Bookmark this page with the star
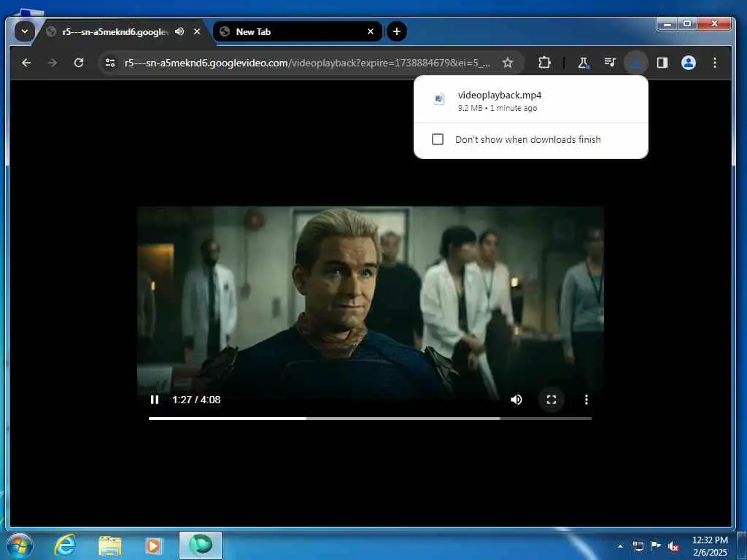This screenshot has width=747, height=560. tap(508, 63)
